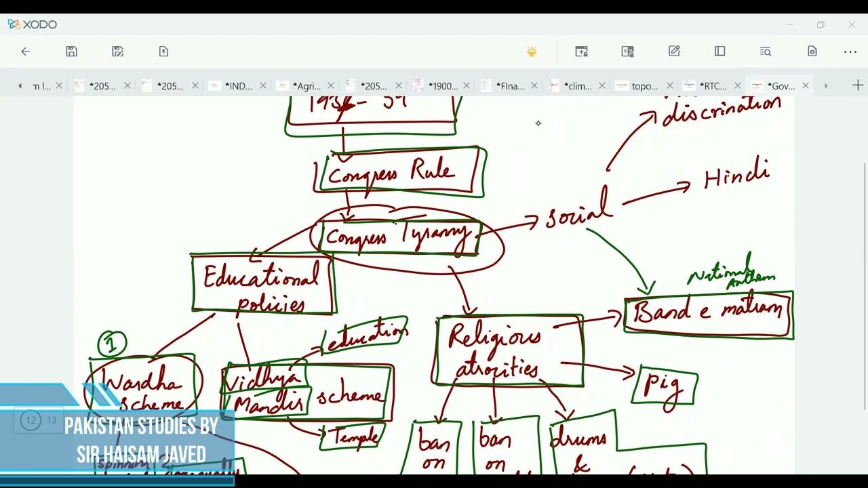The width and height of the screenshot is (868, 488).
Task: Close the *IND... tab
Action: 263,86
